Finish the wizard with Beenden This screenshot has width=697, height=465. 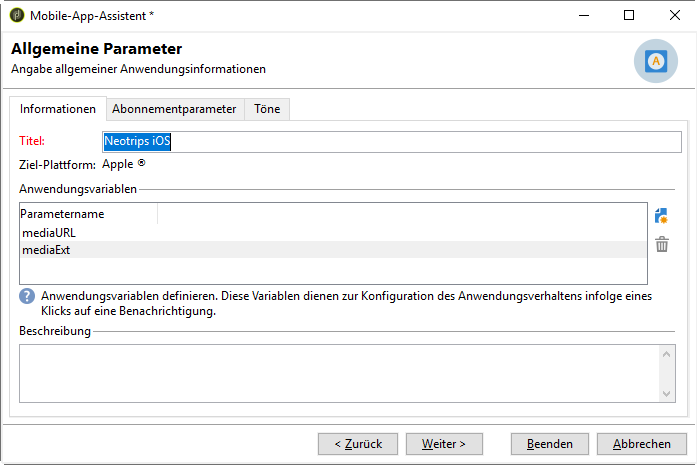coord(550,444)
